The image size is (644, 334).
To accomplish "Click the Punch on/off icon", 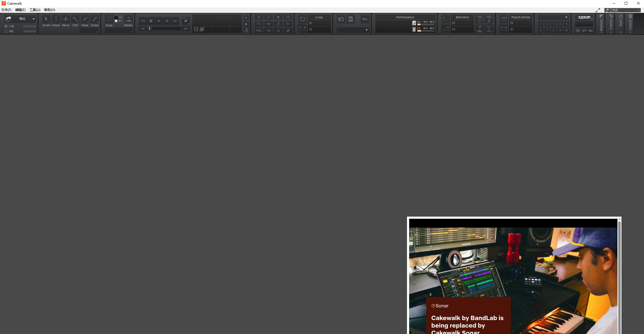I will (x=504, y=19).
